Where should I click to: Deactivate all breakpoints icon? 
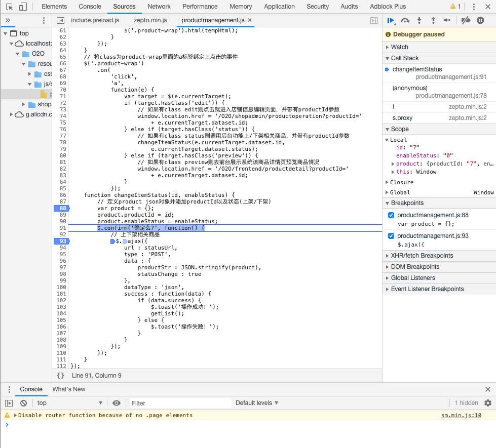[466, 20]
